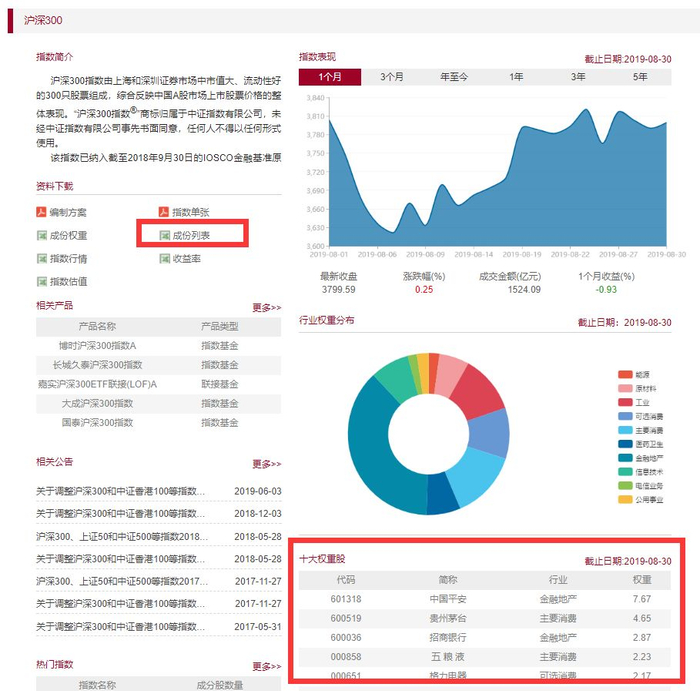This screenshot has width=700, height=691.
Task: Switch to the 3年 performance tab
Action: pos(578,77)
